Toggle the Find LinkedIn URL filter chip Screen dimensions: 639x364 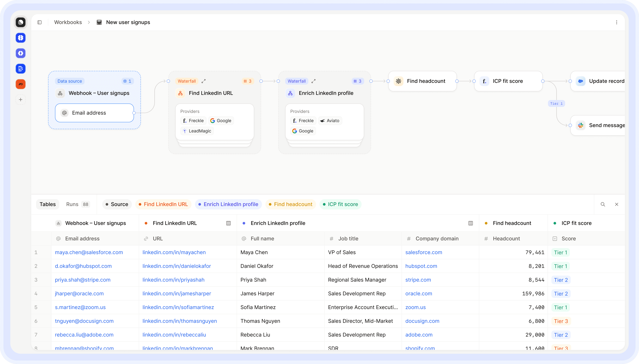(163, 204)
